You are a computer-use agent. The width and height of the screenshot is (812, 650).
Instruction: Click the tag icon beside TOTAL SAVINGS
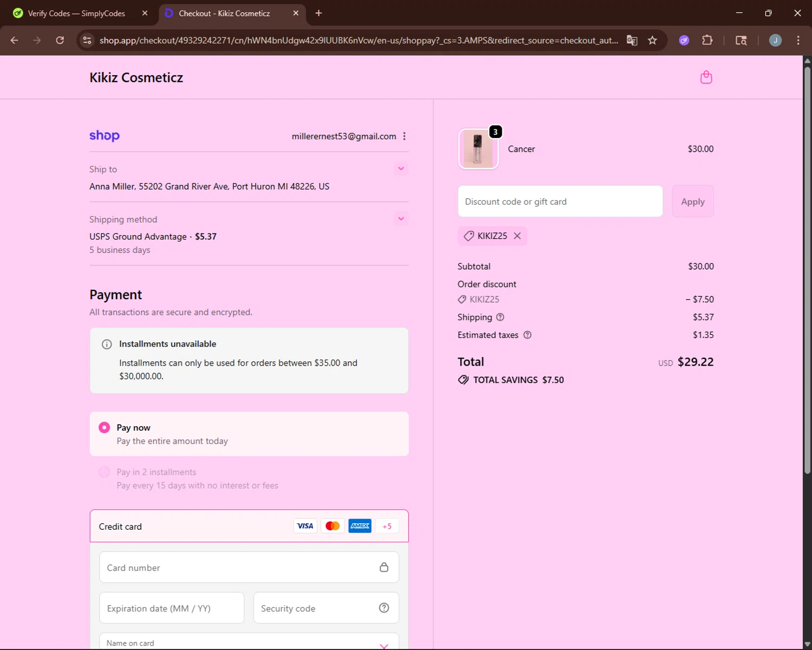(463, 380)
